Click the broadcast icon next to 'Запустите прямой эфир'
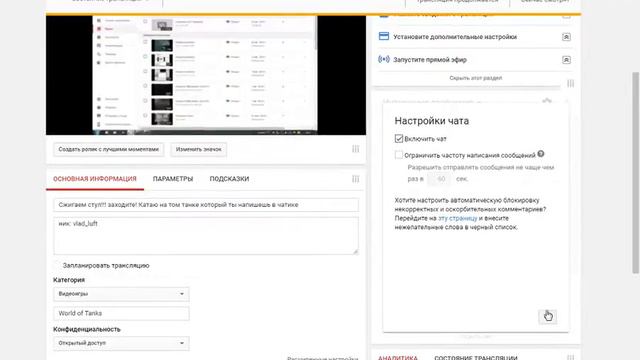Viewport: 640px width, 360px height. (384, 59)
